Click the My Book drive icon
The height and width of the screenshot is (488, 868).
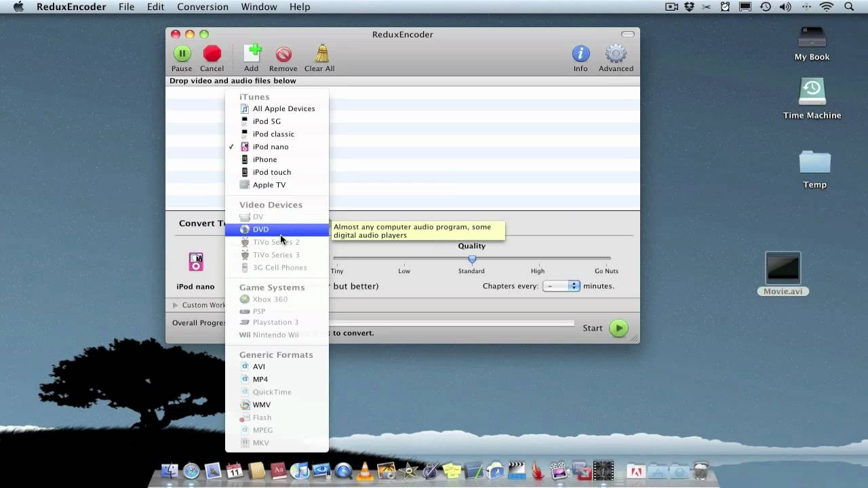(812, 38)
